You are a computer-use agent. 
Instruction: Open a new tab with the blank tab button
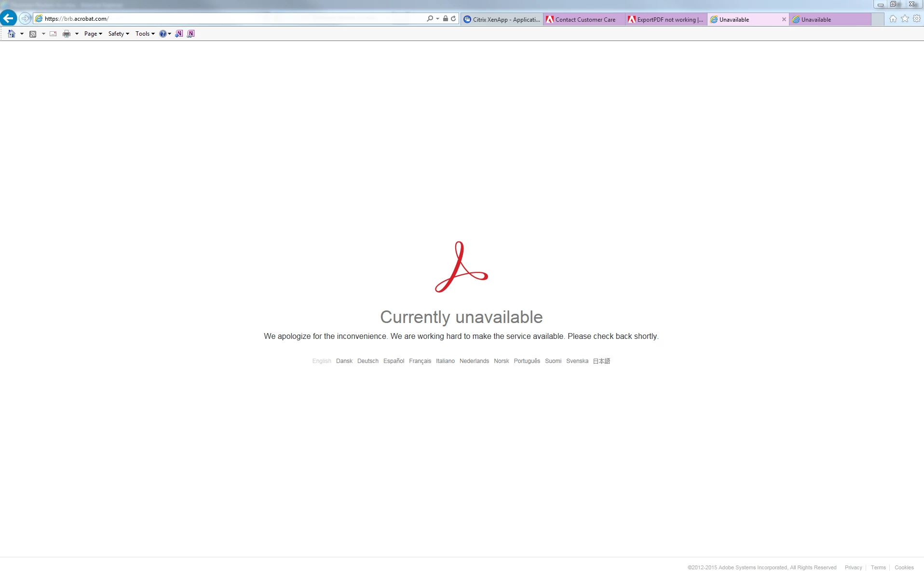(878, 20)
